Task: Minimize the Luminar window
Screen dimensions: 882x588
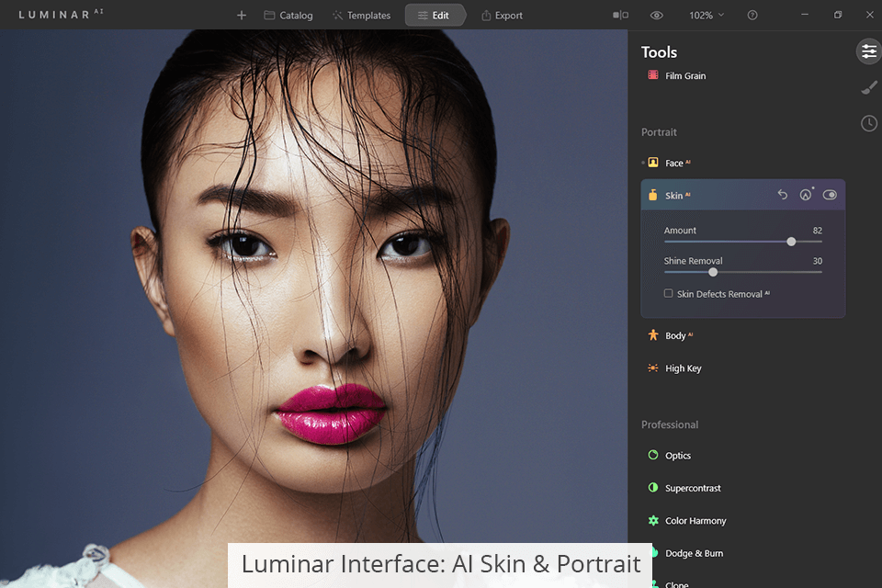Action: click(805, 15)
